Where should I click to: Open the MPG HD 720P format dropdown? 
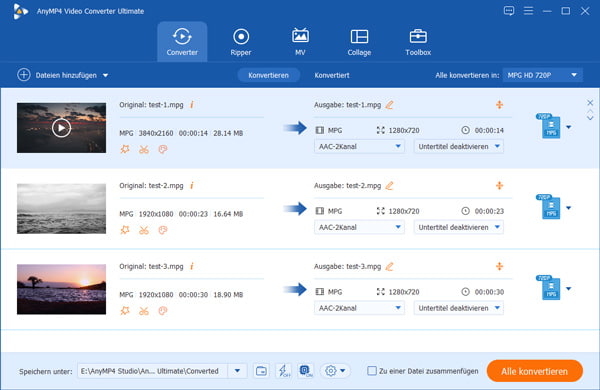543,75
